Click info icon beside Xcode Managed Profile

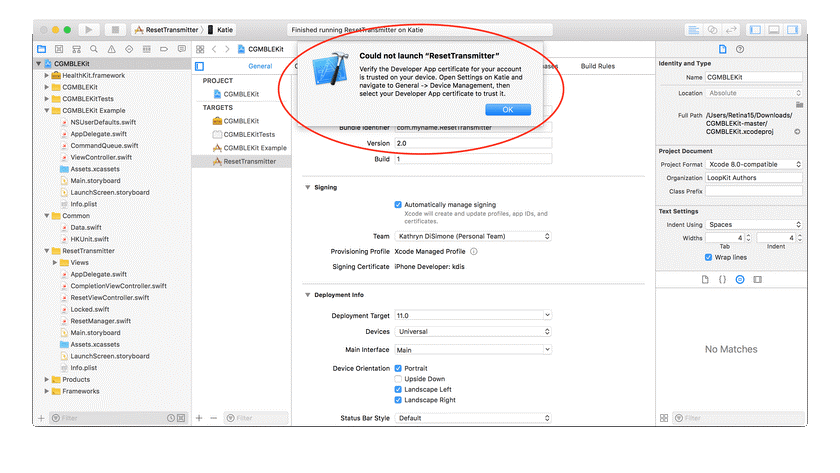(474, 251)
